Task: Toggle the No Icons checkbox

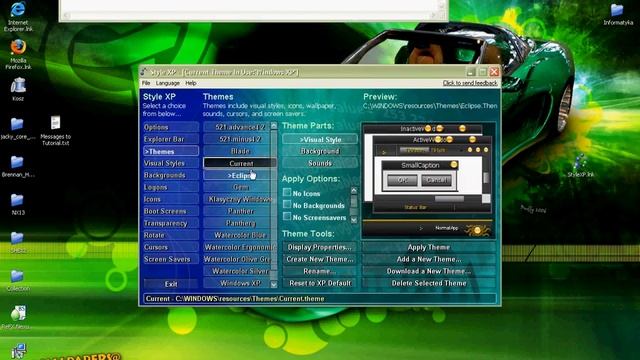Action: coord(287,192)
